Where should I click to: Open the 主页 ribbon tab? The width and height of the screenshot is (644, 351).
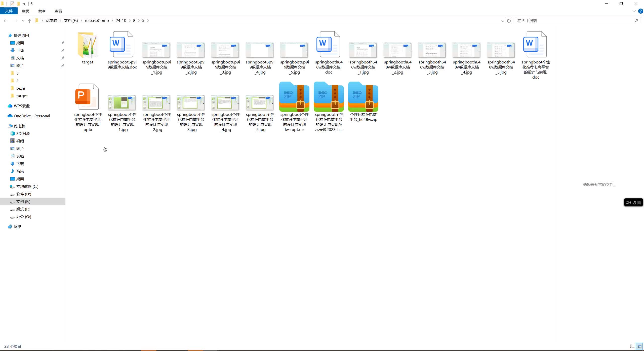pyautogui.click(x=26, y=11)
